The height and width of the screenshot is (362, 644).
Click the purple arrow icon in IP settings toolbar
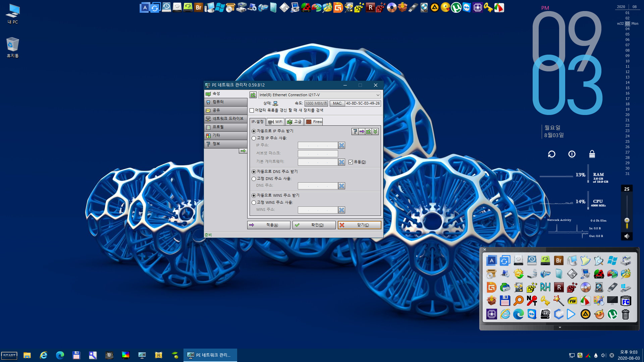pyautogui.click(x=362, y=132)
